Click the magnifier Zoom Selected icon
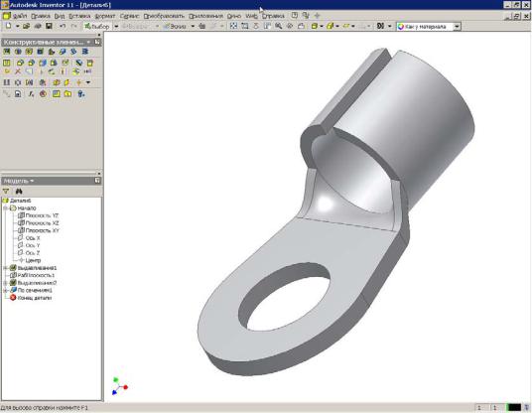Image resolution: width=532 pixels, height=413 pixels. pos(278,26)
